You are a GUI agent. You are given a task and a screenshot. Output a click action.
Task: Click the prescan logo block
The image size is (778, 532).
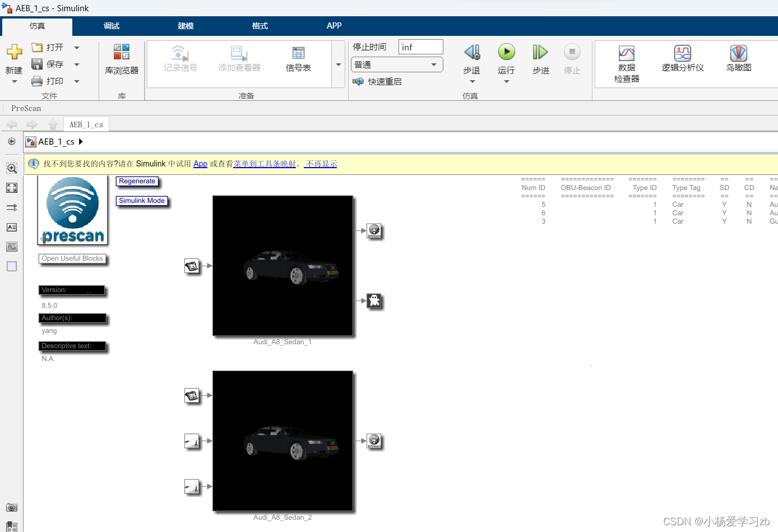pos(73,210)
